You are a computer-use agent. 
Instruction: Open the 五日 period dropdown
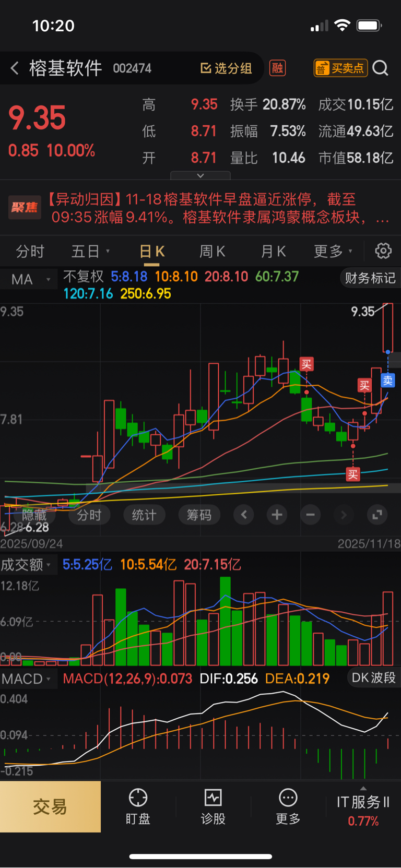click(x=90, y=251)
